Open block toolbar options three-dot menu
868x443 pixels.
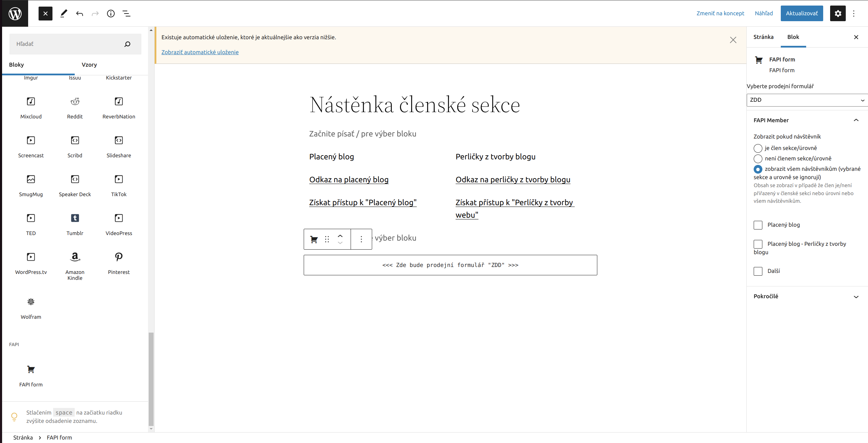pyautogui.click(x=361, y=239)
